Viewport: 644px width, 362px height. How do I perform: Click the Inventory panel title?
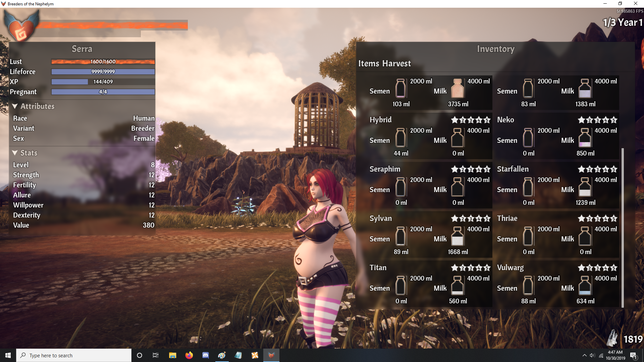pos(495,49)
